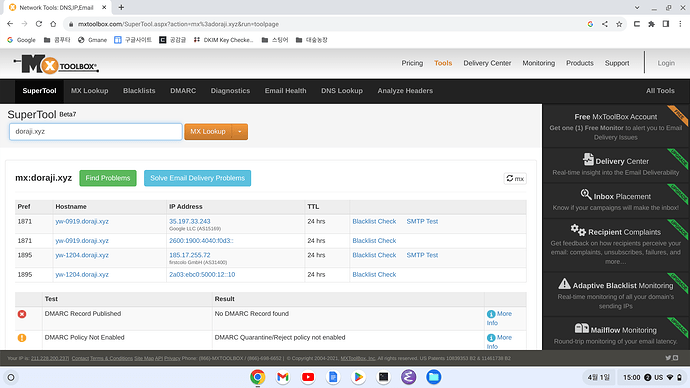Screen dimensions: 690x388
Task: Open the Monitoring menu item
Action: click(539, 63)
